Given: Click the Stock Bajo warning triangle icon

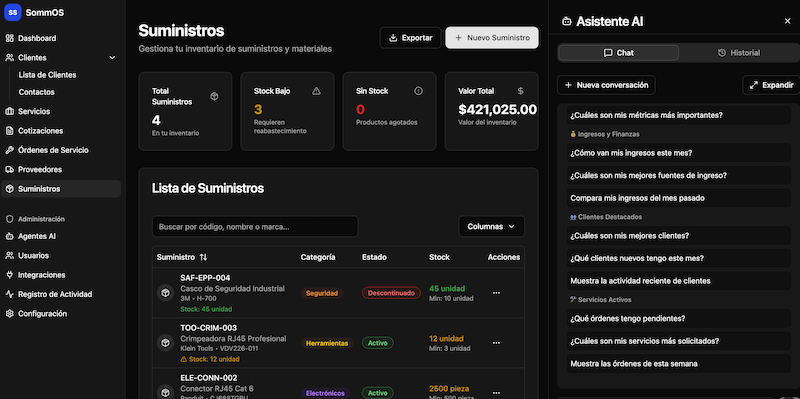Looking at the screenshot, I should coord(316,91).
